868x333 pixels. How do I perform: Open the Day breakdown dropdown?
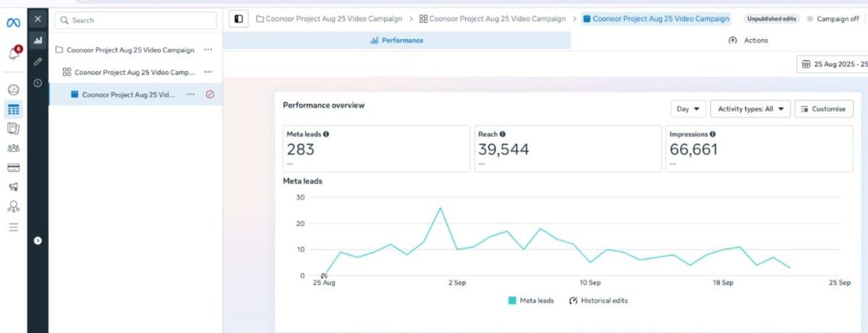(688, 109)
